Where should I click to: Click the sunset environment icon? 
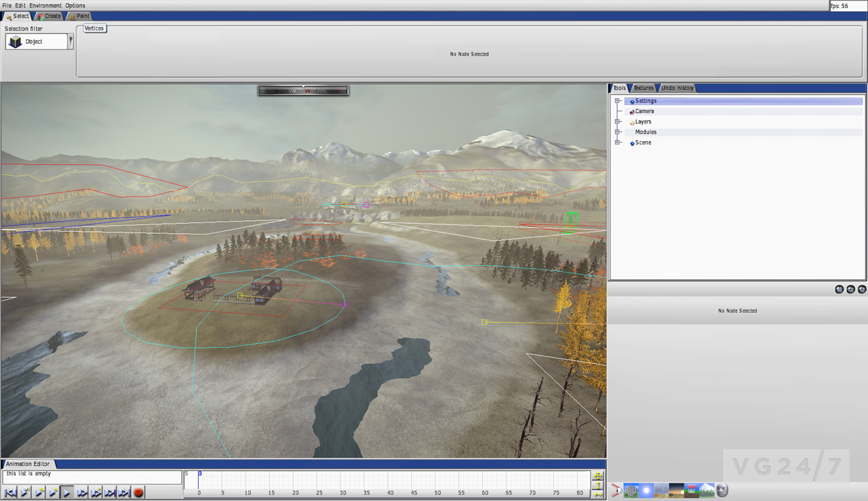point(677,490)
